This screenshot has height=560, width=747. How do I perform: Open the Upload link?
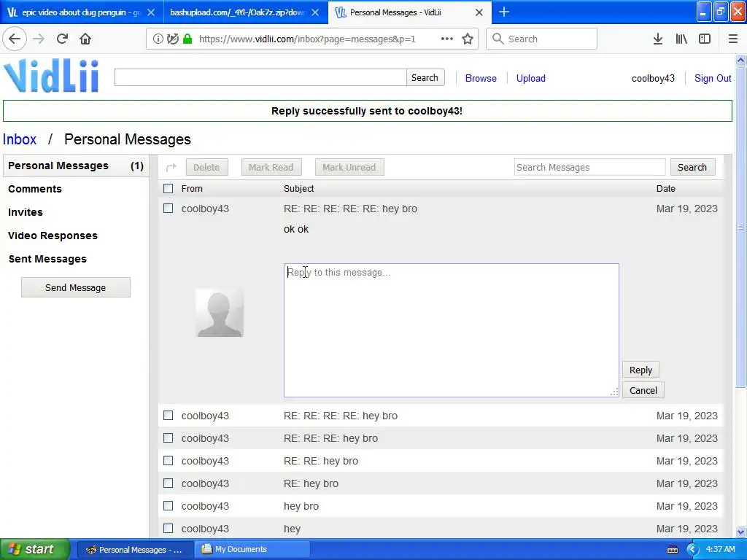pos(531,78)
